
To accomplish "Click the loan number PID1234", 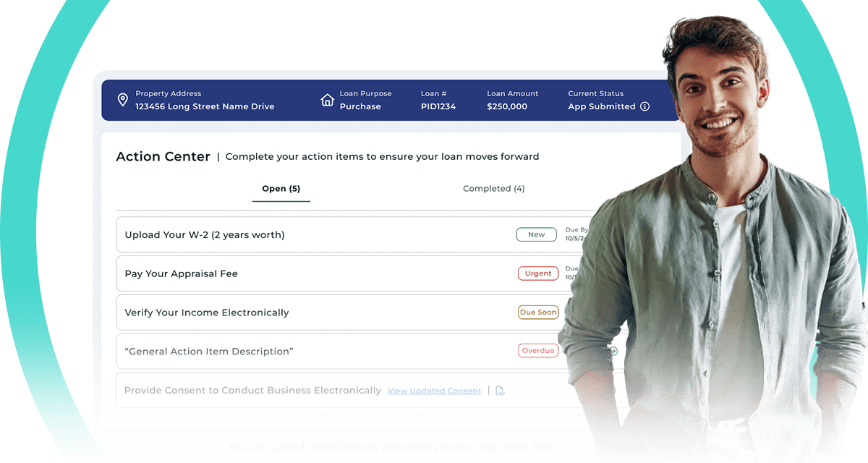I will pos(438,106).
